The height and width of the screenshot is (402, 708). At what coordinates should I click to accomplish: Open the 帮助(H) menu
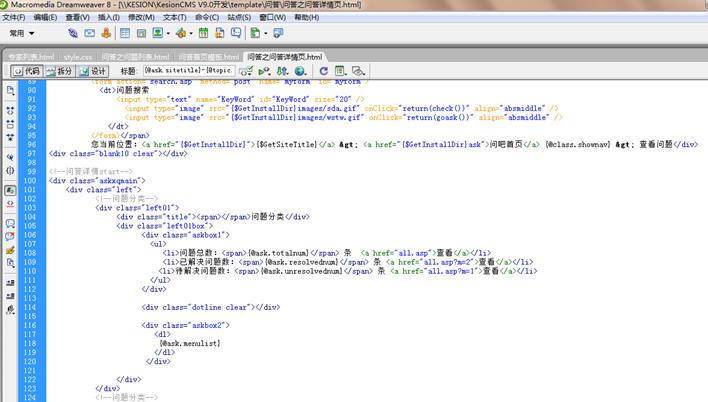click(307, 17)
